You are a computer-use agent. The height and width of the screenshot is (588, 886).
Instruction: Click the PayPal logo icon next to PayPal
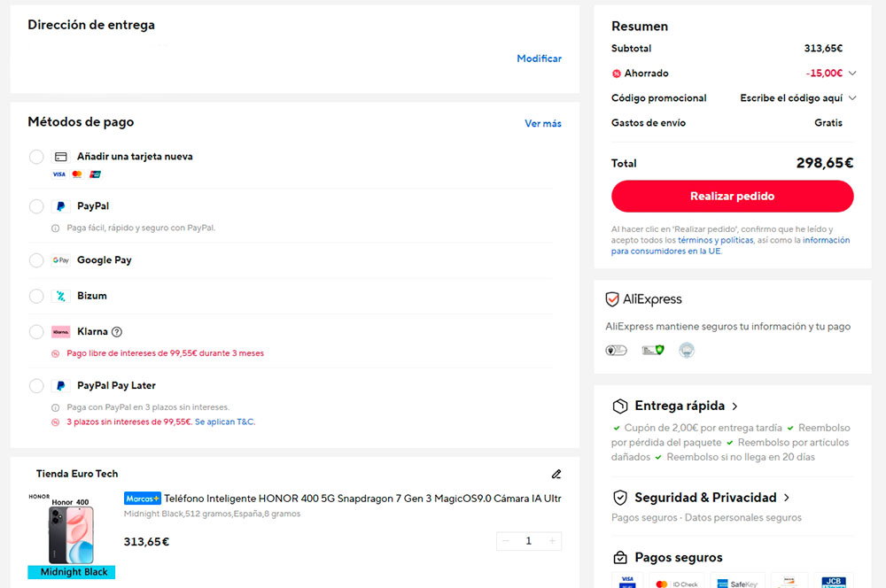60,206
